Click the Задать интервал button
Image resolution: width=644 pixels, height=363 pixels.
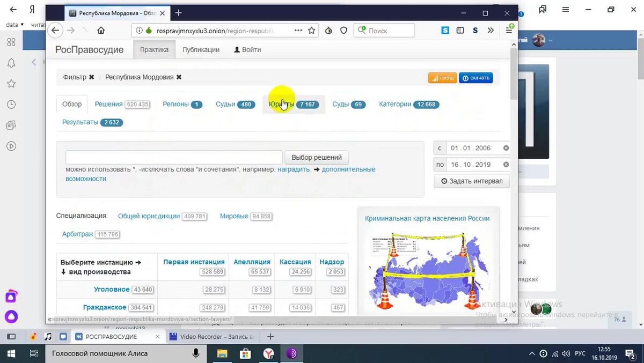point(472,181)
